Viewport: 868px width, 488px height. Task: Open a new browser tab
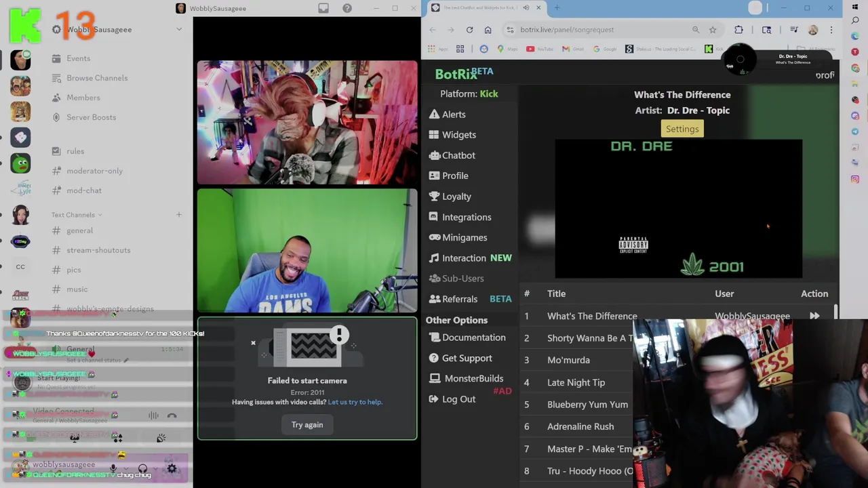tap(557, 8)
